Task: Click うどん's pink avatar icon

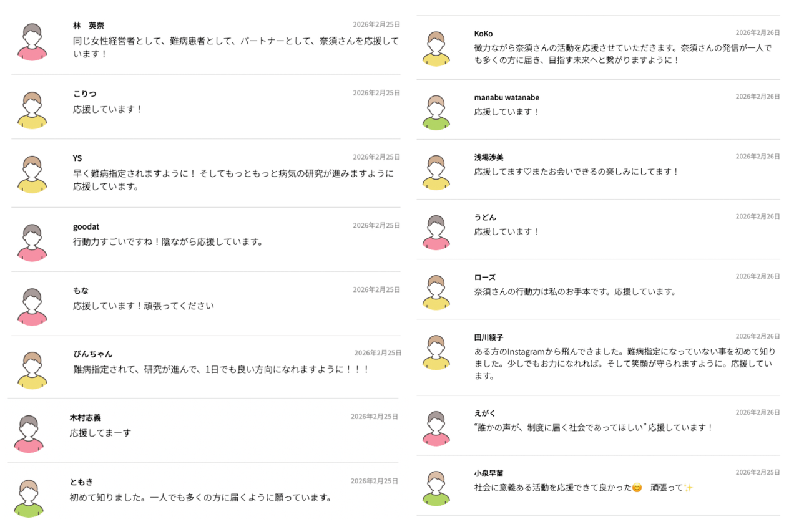Action: [436, 233]
